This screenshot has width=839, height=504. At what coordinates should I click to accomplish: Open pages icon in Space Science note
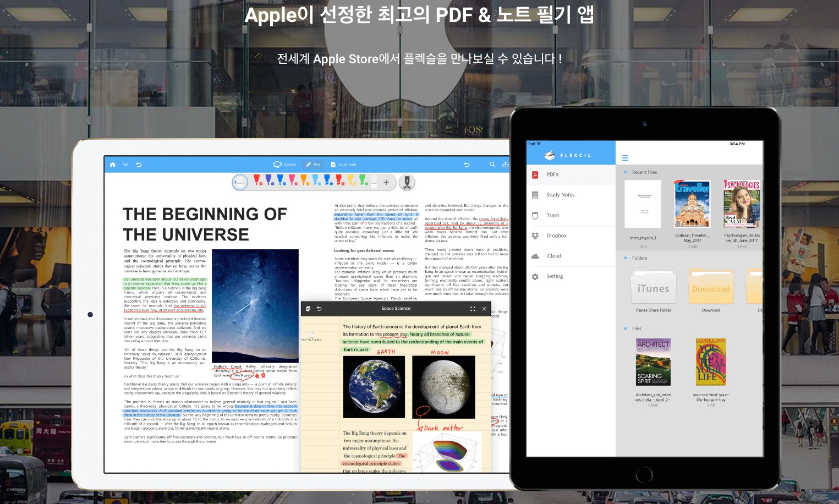(x=308, y=309)
